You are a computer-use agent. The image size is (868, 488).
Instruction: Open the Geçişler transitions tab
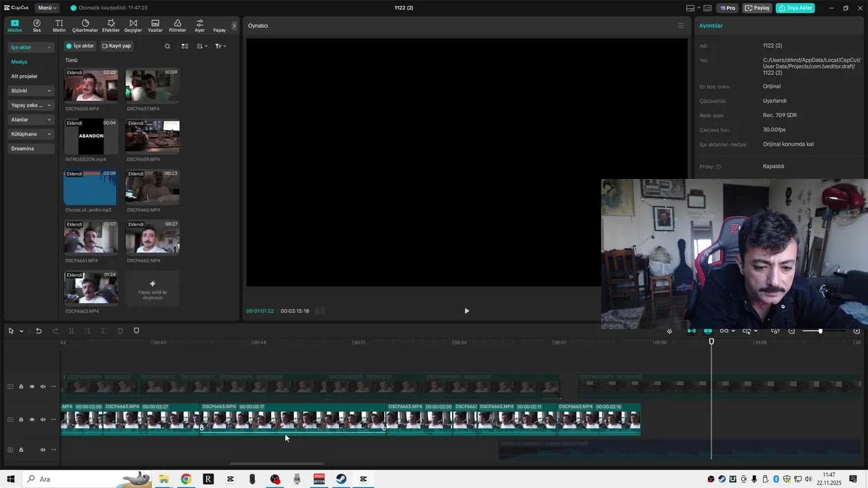point(133,26)
